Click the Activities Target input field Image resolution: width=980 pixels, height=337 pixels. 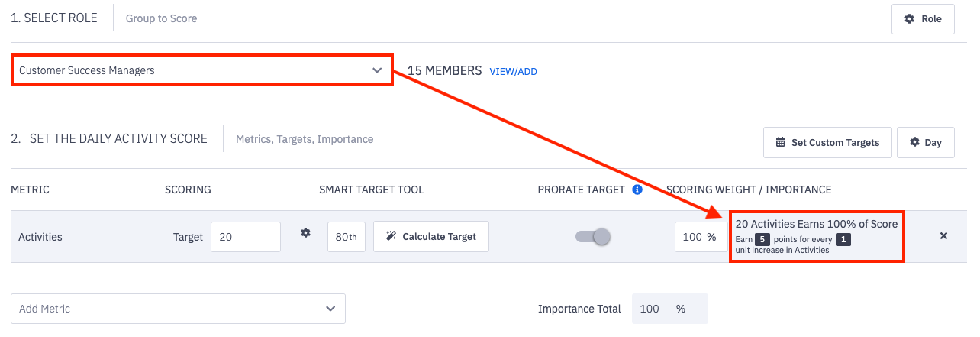click(245, 237)
